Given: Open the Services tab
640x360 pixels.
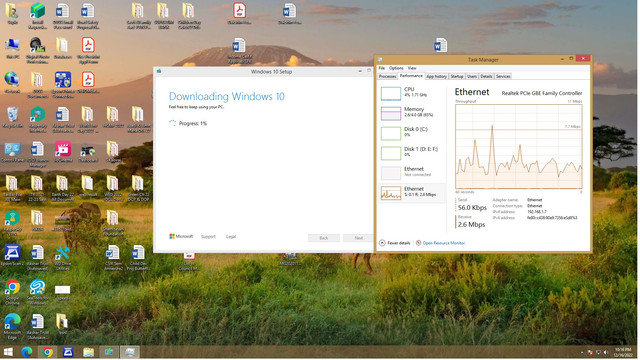Looking at the screenshot, I should tap(503, 76).
